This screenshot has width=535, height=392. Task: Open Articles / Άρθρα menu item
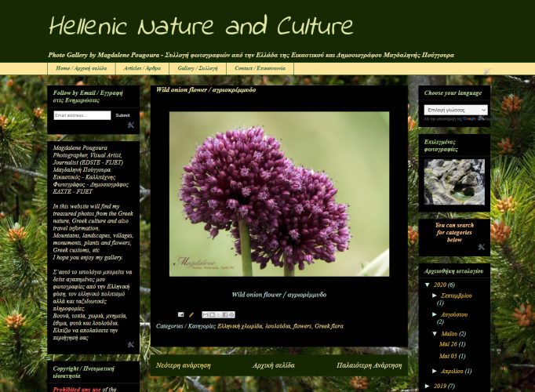(x=142, y=68)
